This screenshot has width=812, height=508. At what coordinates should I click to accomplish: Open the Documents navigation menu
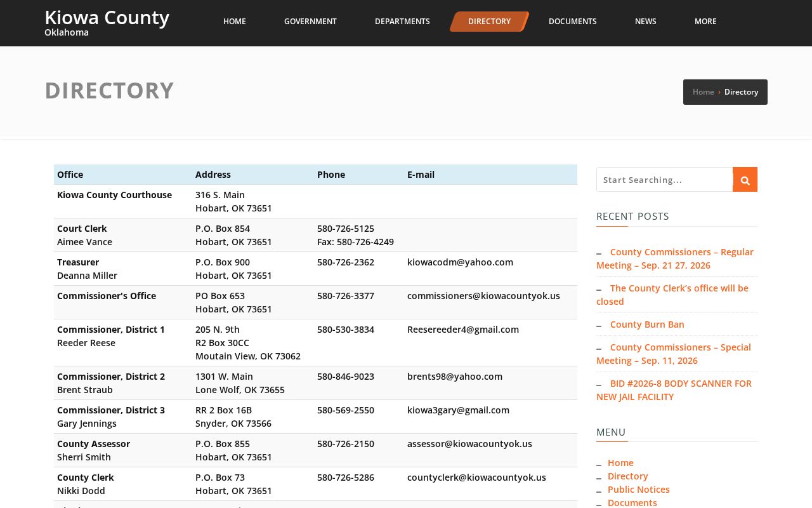pyautogui.click(x=572, y=22)
